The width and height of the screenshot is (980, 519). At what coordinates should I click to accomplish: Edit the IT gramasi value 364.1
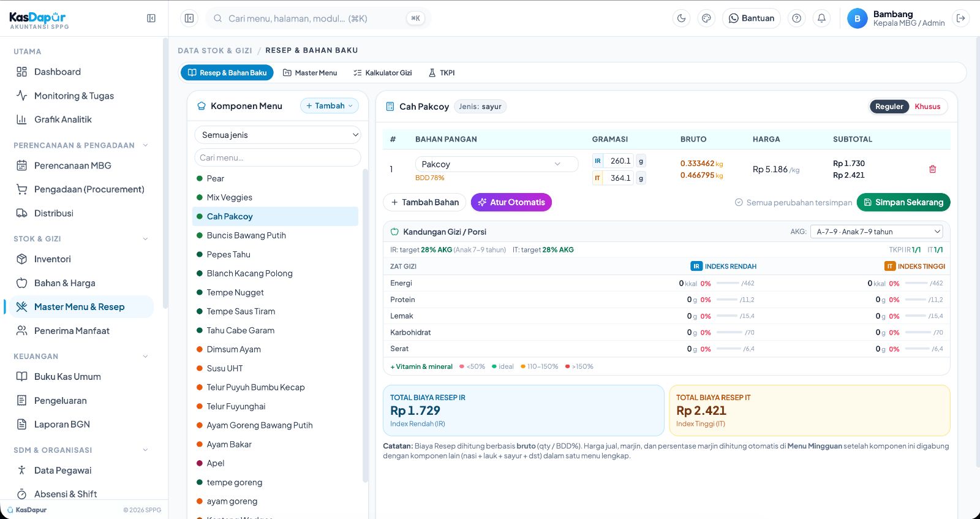620,178
